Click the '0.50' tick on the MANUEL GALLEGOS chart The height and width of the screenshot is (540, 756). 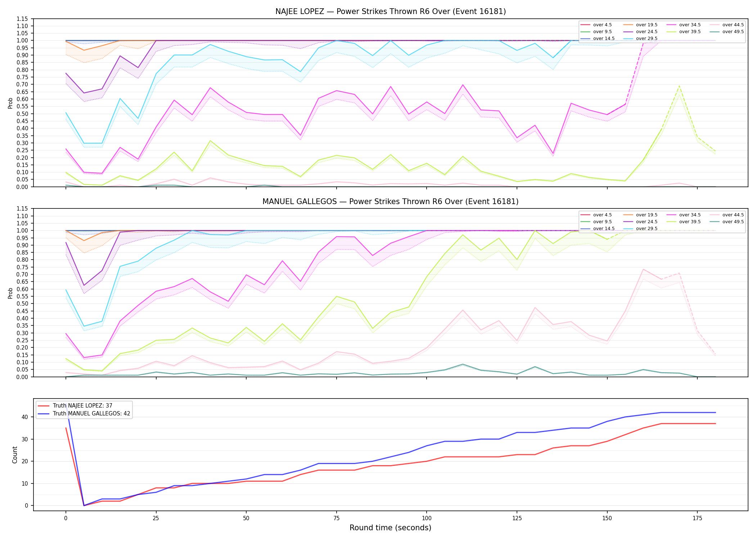(22, 304)
